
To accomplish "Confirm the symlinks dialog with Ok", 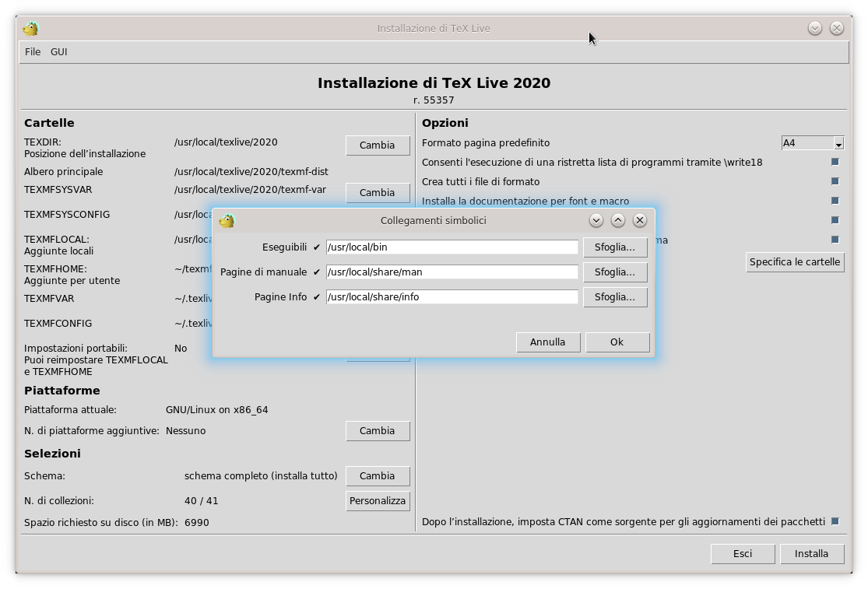I will click(617, 342).
